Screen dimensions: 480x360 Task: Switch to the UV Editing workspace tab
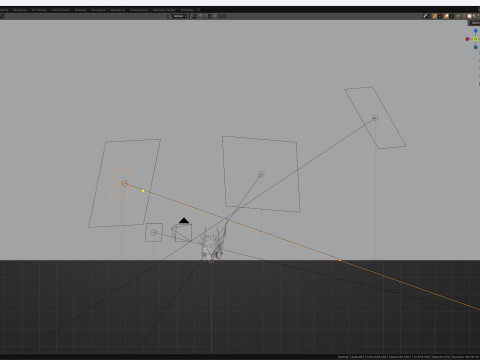[39, 10]
